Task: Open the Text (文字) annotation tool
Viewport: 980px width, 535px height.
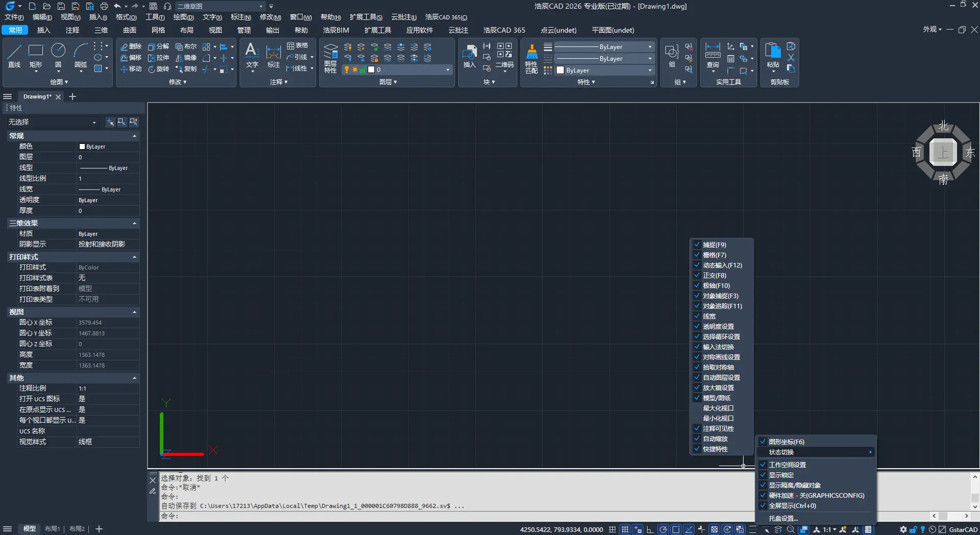Action: (252, 55)
